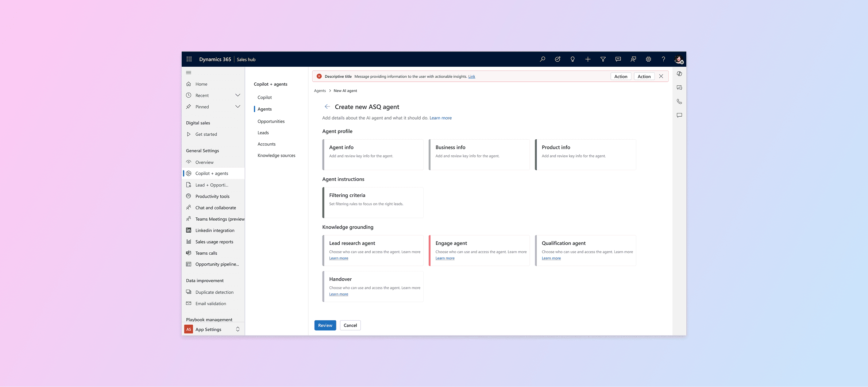Screen dimensions: 868x387
Task: Open the task checkmark circle icon
Action: tap(558, 59)
